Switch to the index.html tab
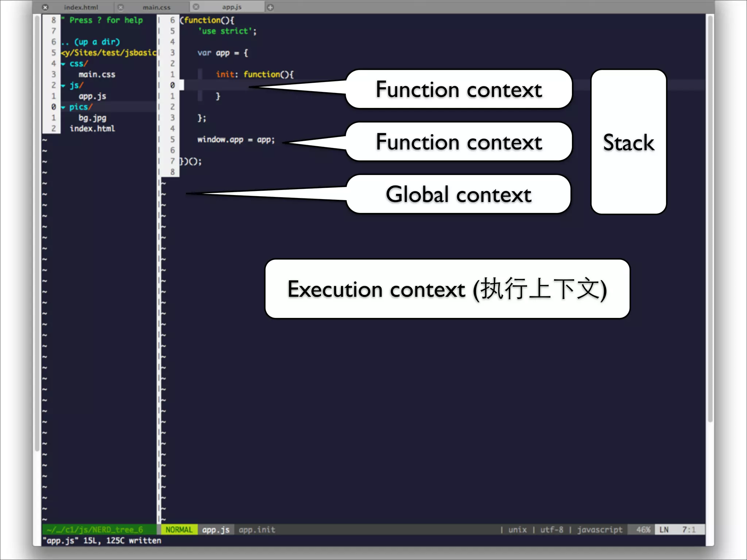 [x=81, y=7]
